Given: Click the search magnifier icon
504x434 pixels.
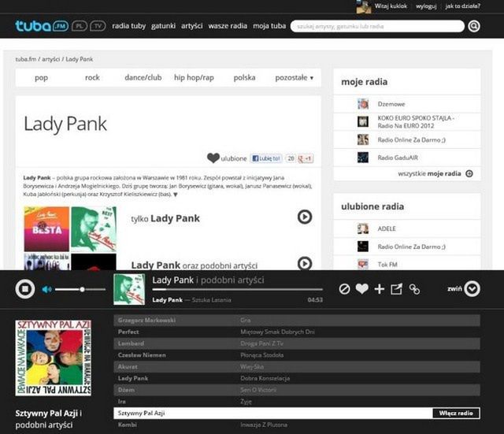Looking at the screenshot, I should pos(474,26).
